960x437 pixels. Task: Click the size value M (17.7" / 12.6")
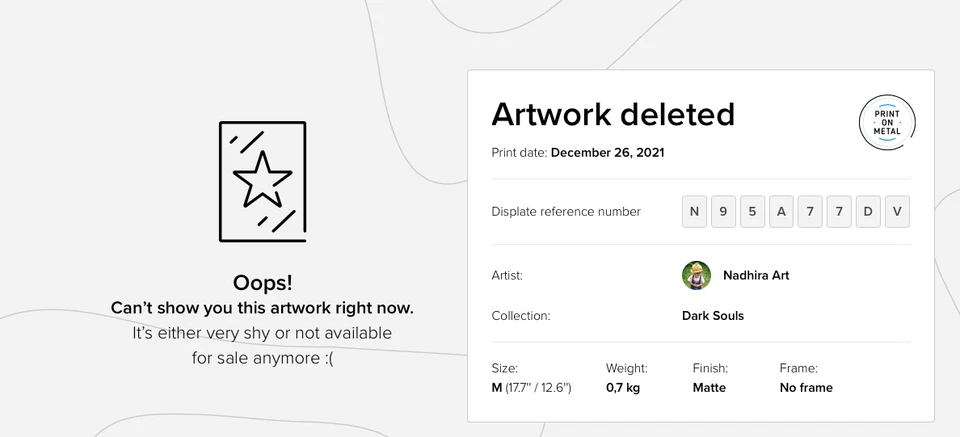531,388
